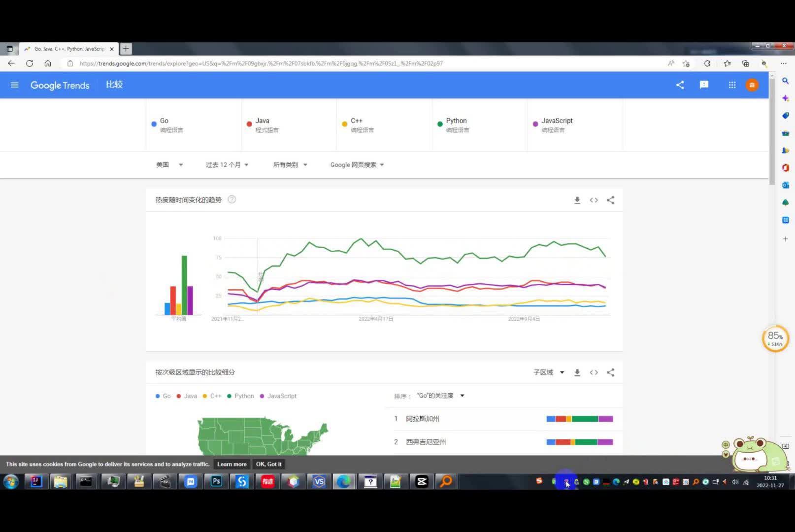Open Photoshop from the taskbar
Screen dimensions: 795x532
click(216, 481)
